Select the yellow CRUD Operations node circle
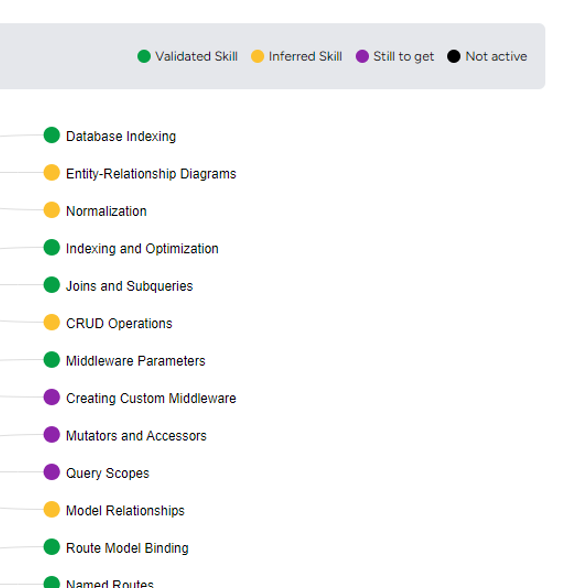The image size is (572, 588). [x=52, y=322]
